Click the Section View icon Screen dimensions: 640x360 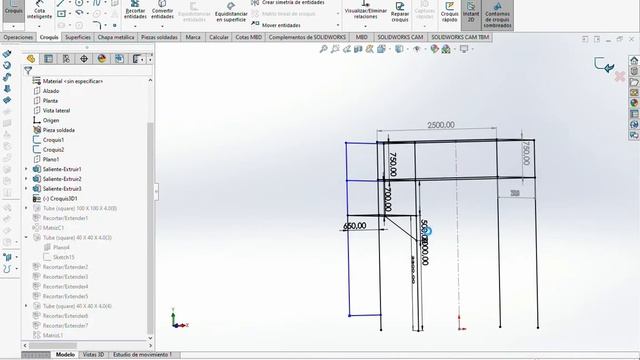[358, 49]
